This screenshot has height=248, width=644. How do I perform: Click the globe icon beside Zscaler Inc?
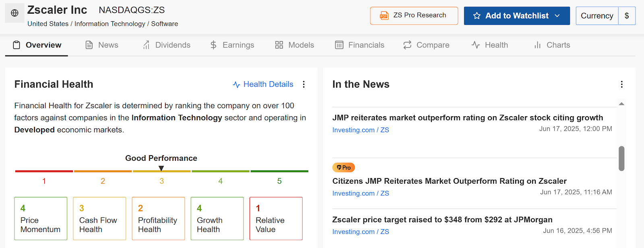[x=14, y=13]
